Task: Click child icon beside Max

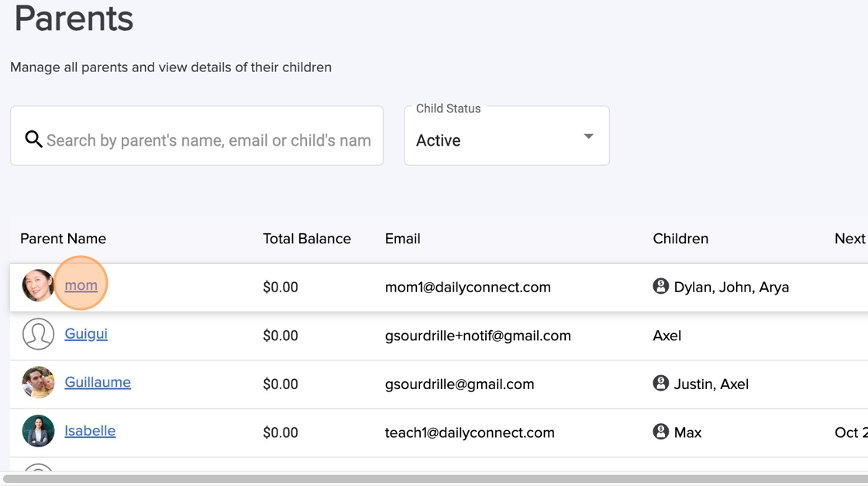Action: 660,432
